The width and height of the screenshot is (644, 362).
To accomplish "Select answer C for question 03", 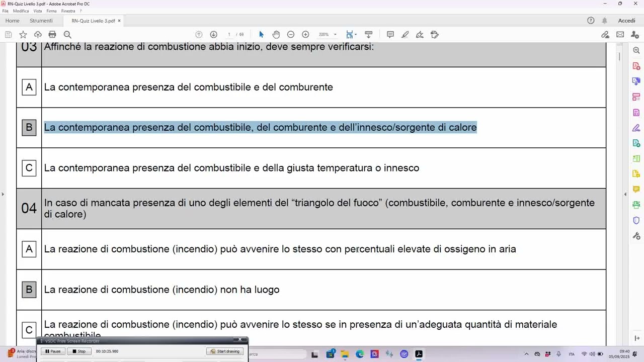I will (29, 168).
